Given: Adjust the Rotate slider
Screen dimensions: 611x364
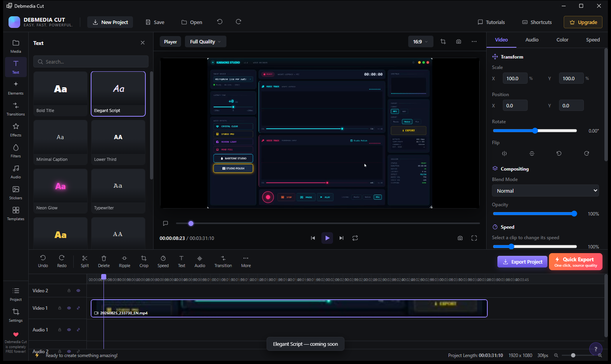Looking at the screenshot, I should pos(535,131).
